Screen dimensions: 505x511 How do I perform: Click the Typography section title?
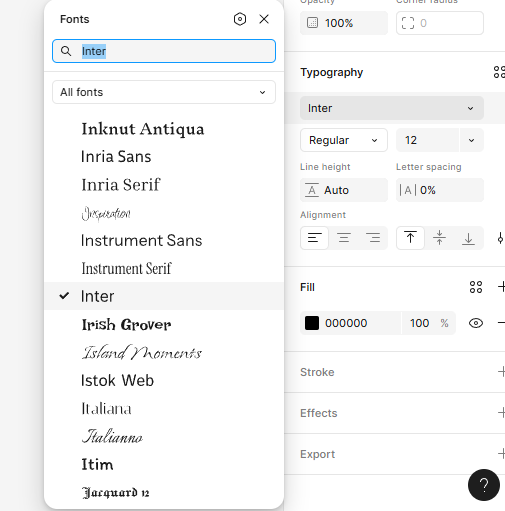pyautogui.click(x=331, y=72)
